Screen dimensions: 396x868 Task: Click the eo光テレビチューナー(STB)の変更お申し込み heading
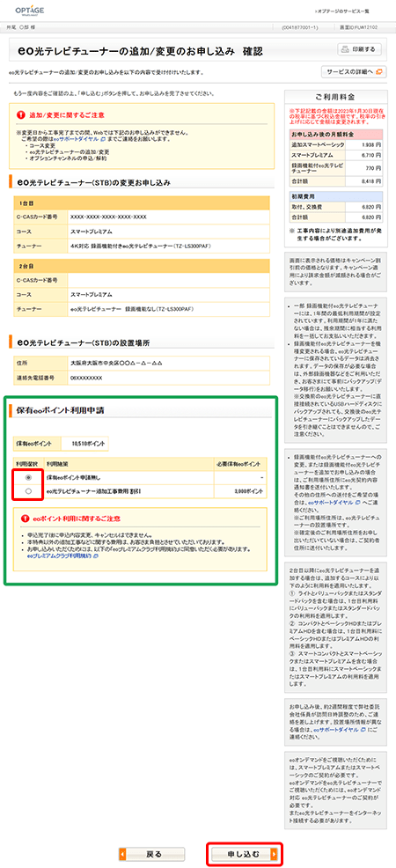coord(93,181)
